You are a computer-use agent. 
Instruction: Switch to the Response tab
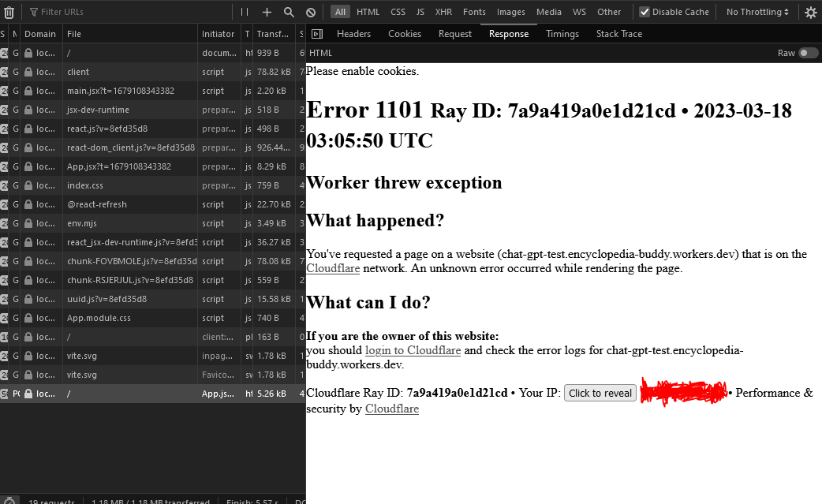point(509,34)
